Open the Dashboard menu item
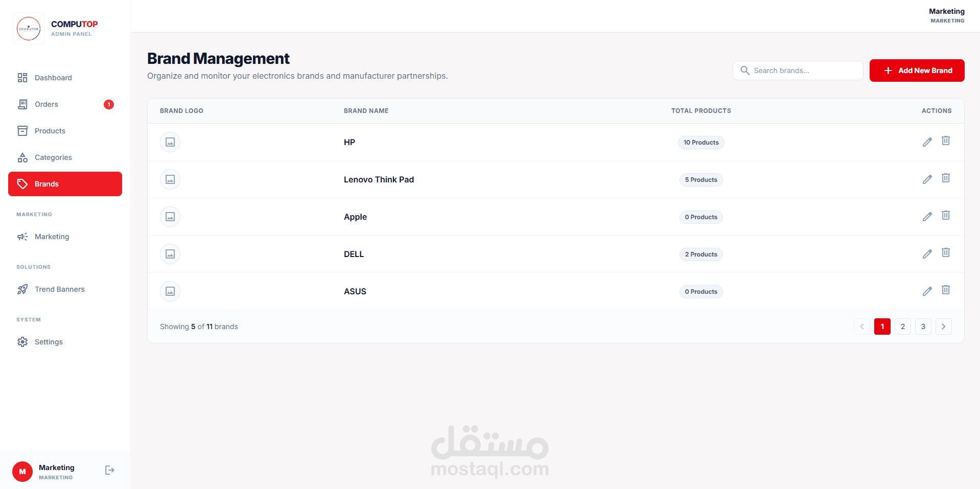 tap(65, 78)
